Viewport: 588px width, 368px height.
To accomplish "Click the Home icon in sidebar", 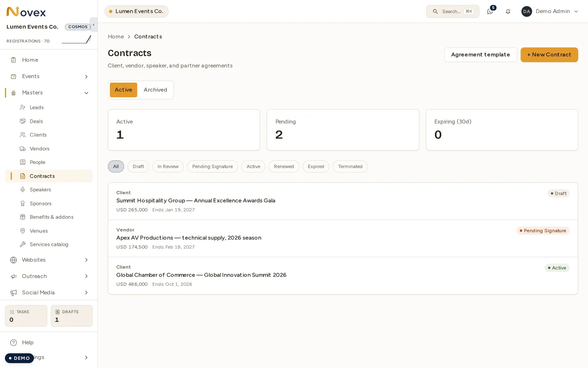I will click(13, 60).
